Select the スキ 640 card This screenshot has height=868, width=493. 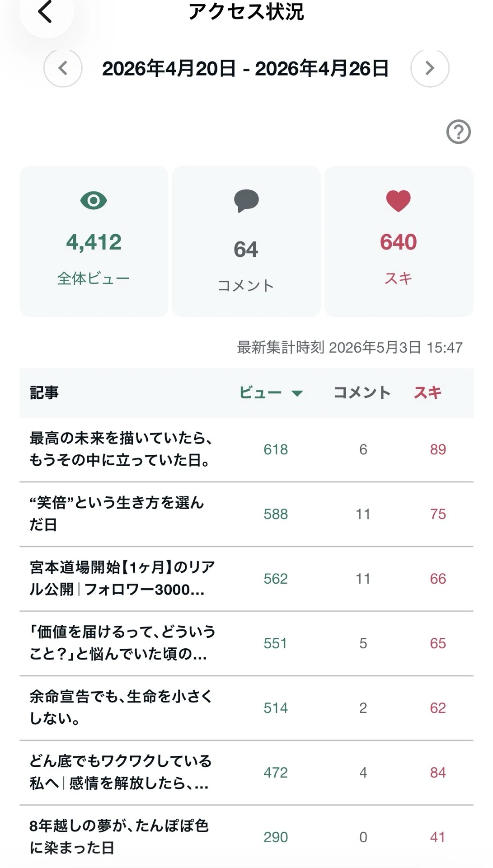point(399,241)
